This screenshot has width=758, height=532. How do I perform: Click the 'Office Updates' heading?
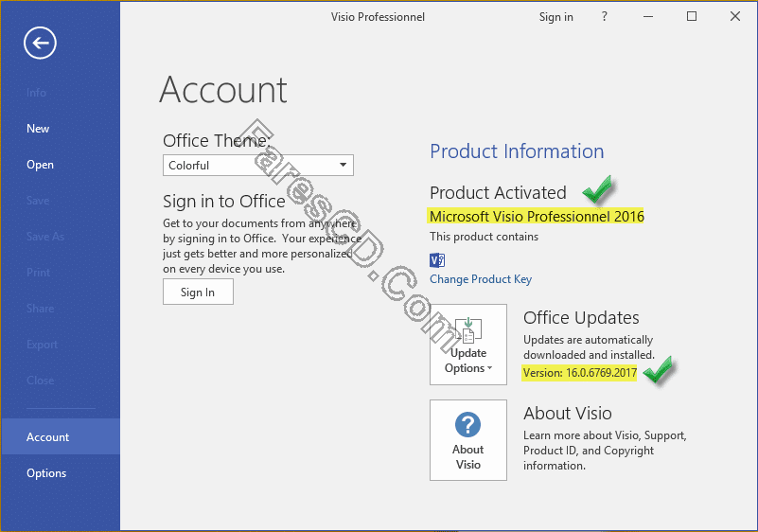coord(581,318)
